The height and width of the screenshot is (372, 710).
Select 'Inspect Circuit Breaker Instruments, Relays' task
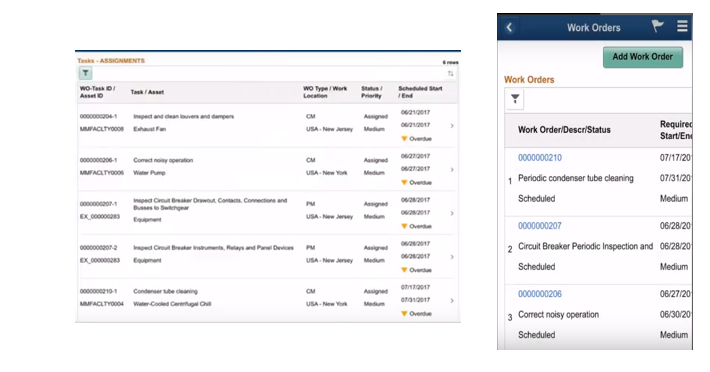point(213,248)
